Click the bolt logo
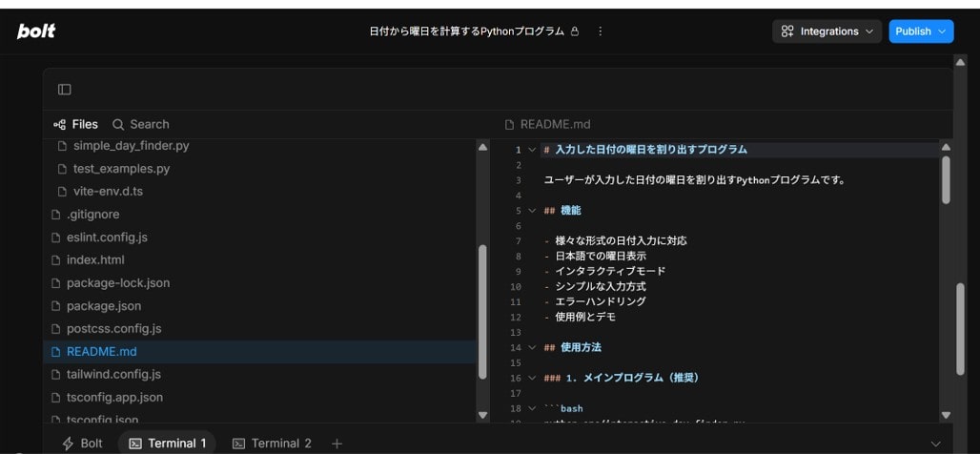The width and height of the screenshot is (980, 454). pos(36,31)
